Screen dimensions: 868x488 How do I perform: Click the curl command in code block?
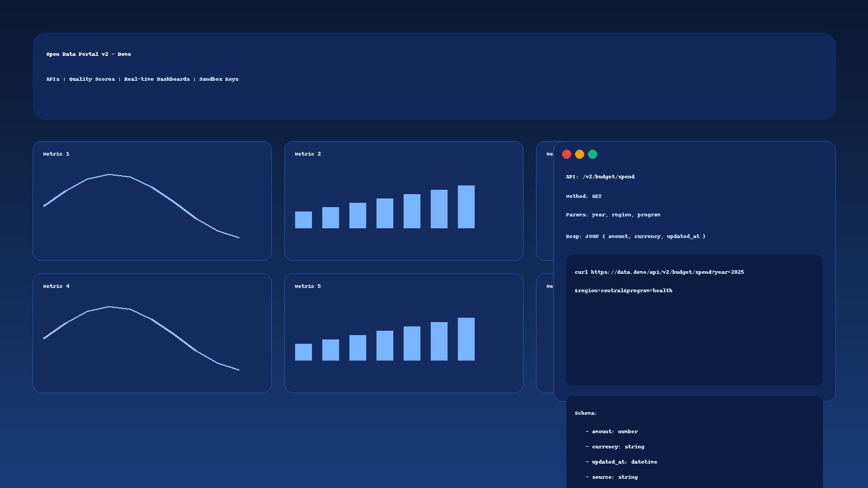coord(659,272)
